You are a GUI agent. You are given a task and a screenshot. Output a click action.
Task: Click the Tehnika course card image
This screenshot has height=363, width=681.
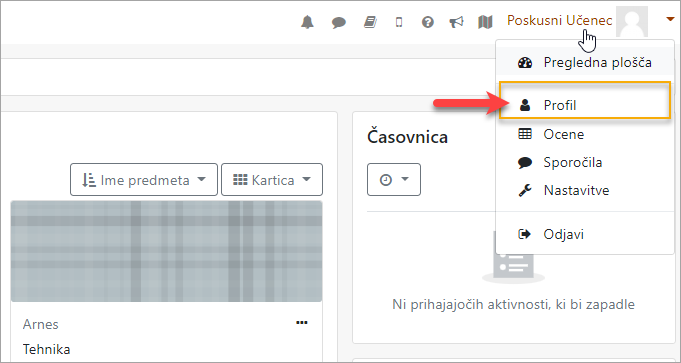point(166,251)
